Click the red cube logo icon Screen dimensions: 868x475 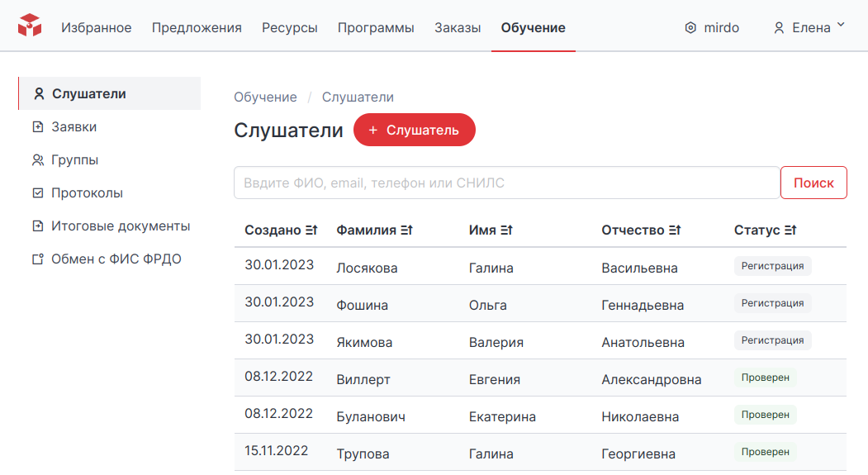[30, 26]
